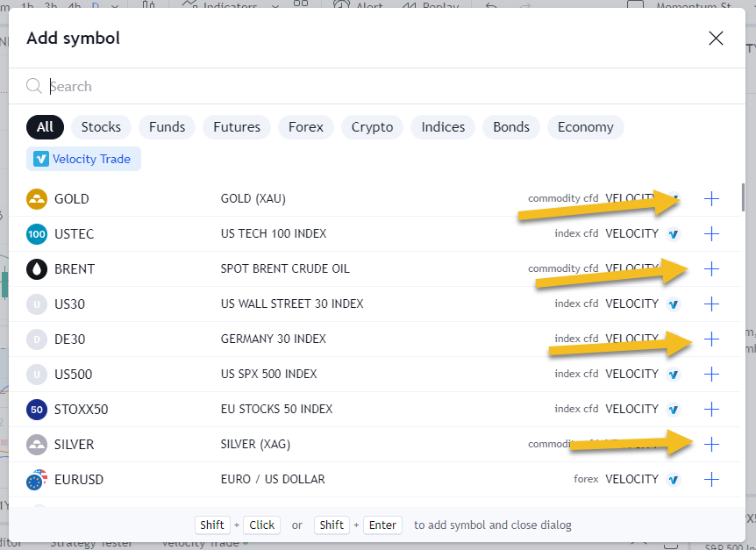Add BRENT crude oil using plus icon
The image size is (756, 550).
[x=711, y=269]
